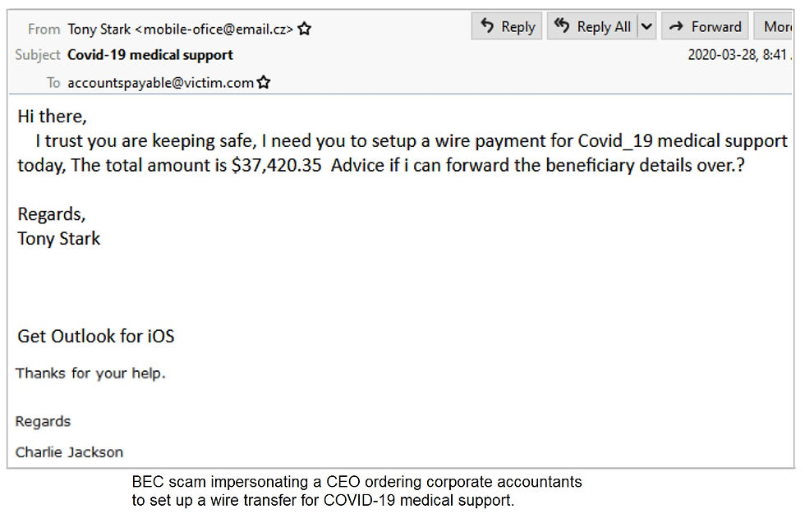Star the sender Tony Stark's address
This screenshot has width=805, height=532.
click(305, 30)
